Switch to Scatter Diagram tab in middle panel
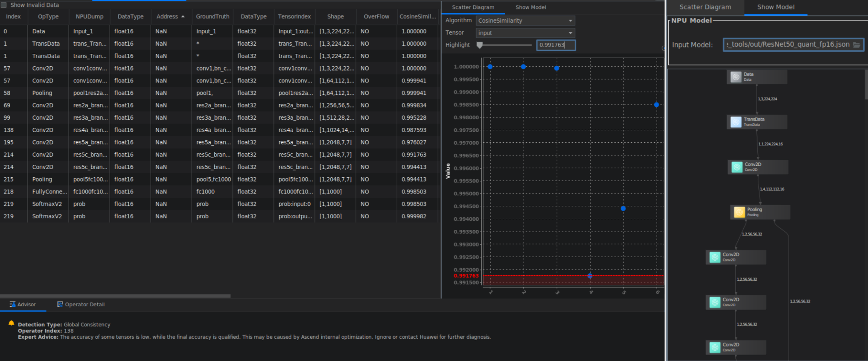Image resolution: width=868 pixels, height=361 pixels. pyautogui.click(x=473, y=7)
